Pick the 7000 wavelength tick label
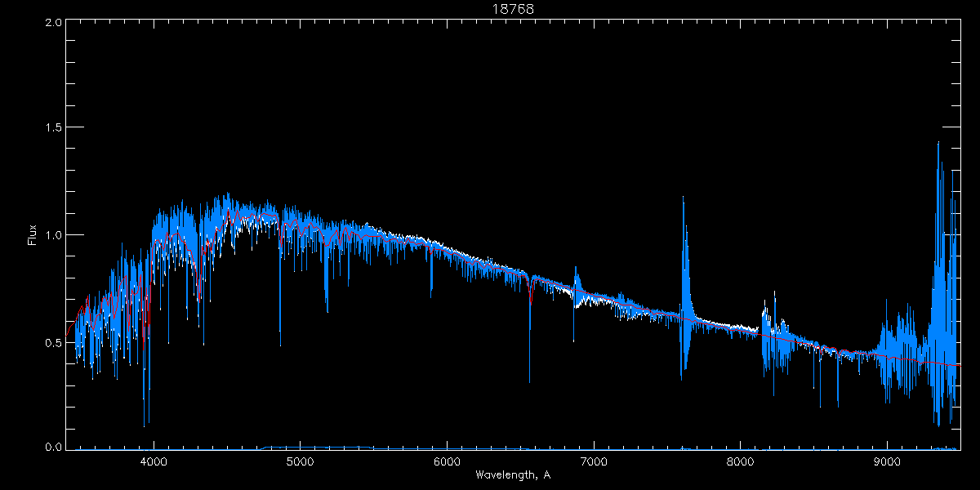This screenshot has height=490, width=980. 593,461
